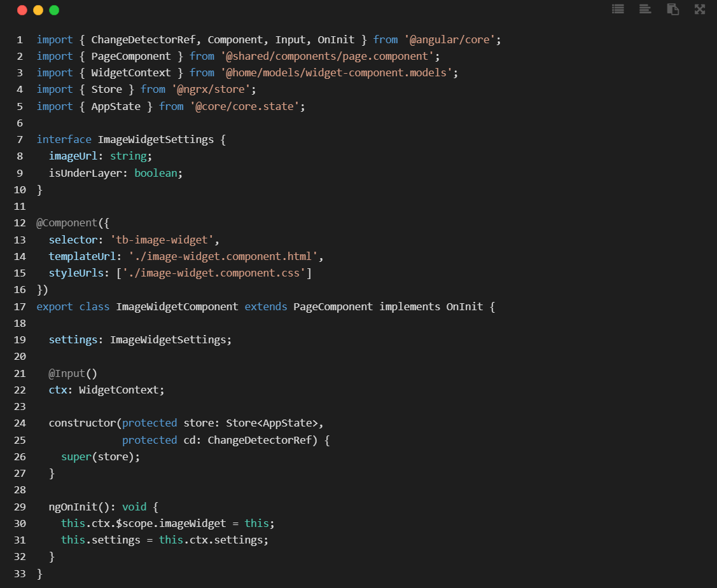Click the 'tb-image-widget' selector string
The width and height of the screenshot is (717, 588).
[162, 240]
